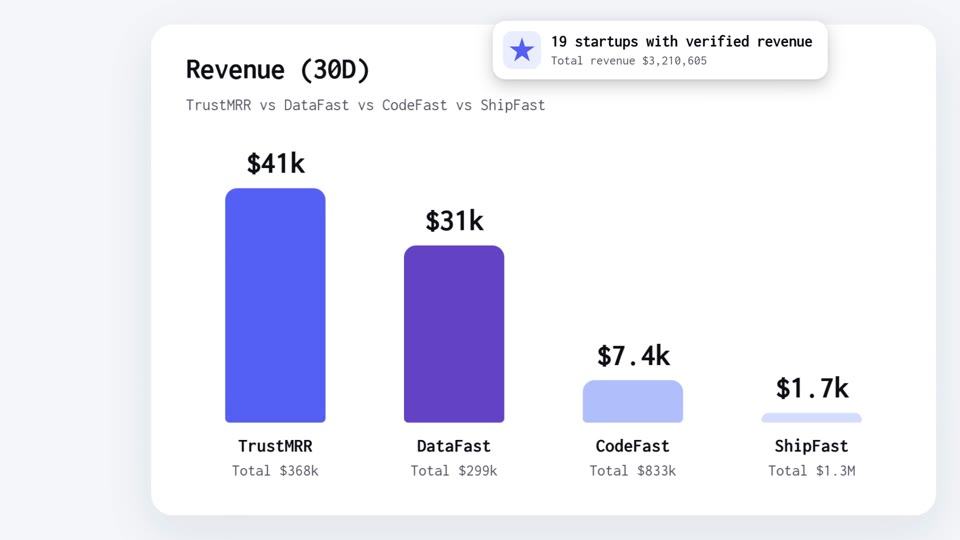Select the light-blue CodeFast bar
960x540 pixels.
click(x=632, y=402)
